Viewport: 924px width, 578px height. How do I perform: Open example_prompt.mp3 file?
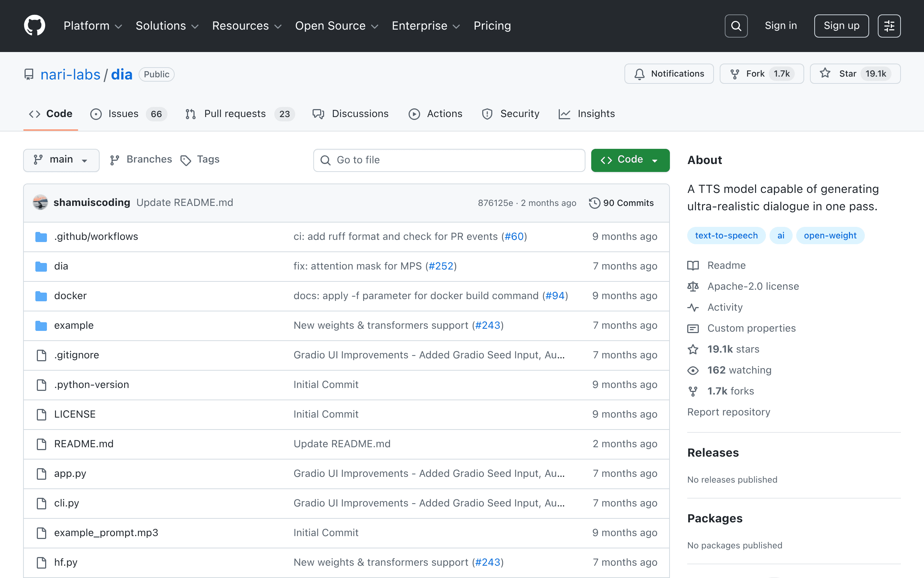[x=106, y=533]
